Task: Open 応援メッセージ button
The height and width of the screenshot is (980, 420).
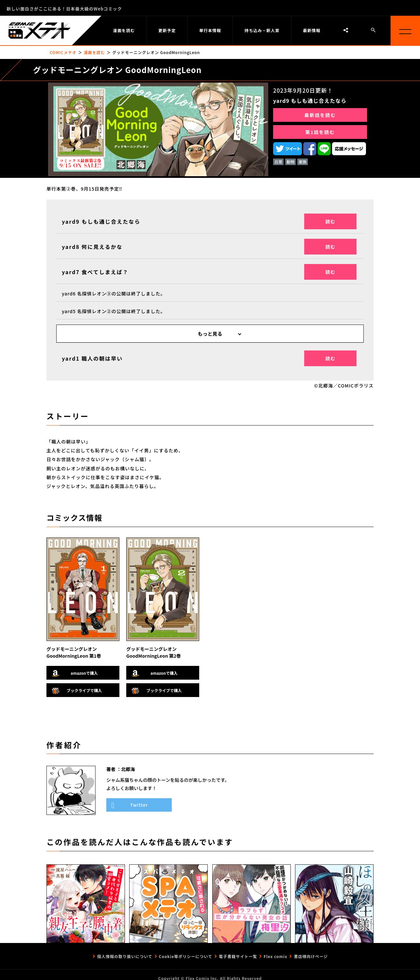Action: tap(349, 149)
